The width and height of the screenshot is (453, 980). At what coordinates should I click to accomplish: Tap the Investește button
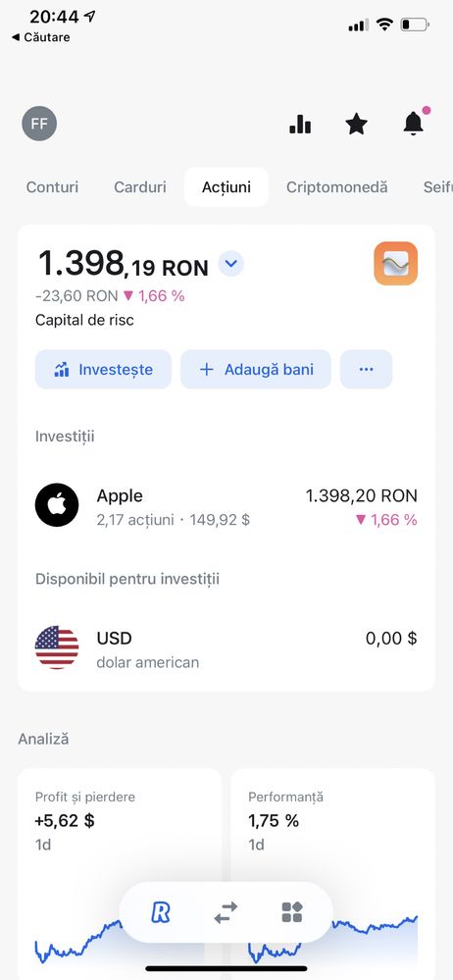point(103,370)
